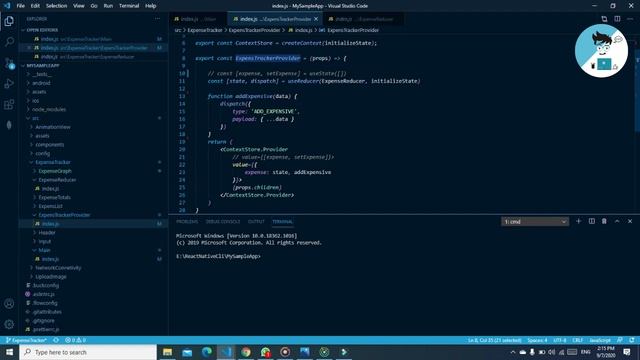The image size is (640, 360).
Task: Click the Windows taskbar search box
Action: tap(88, 352)
